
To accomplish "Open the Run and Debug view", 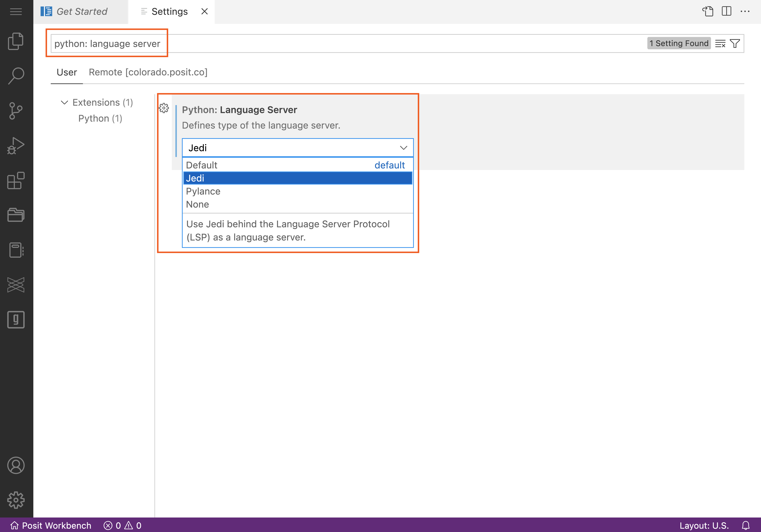I will [x=16, y=146].
